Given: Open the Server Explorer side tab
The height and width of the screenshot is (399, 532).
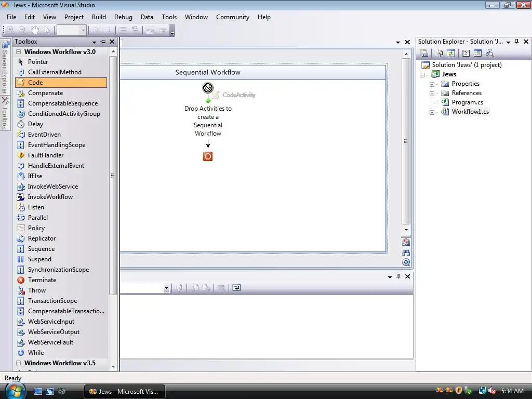Looking at the screenshot, I should click(5, 67).
